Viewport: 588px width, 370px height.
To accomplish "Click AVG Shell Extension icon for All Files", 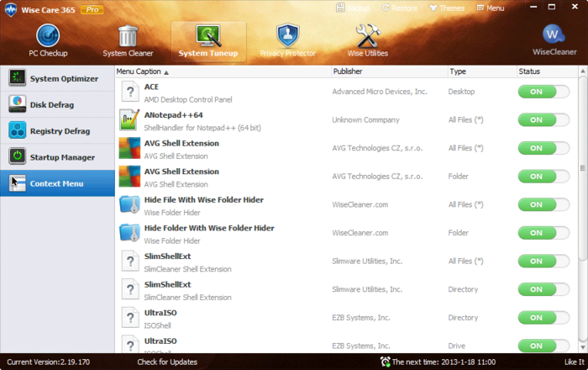I will pos(129,148).
